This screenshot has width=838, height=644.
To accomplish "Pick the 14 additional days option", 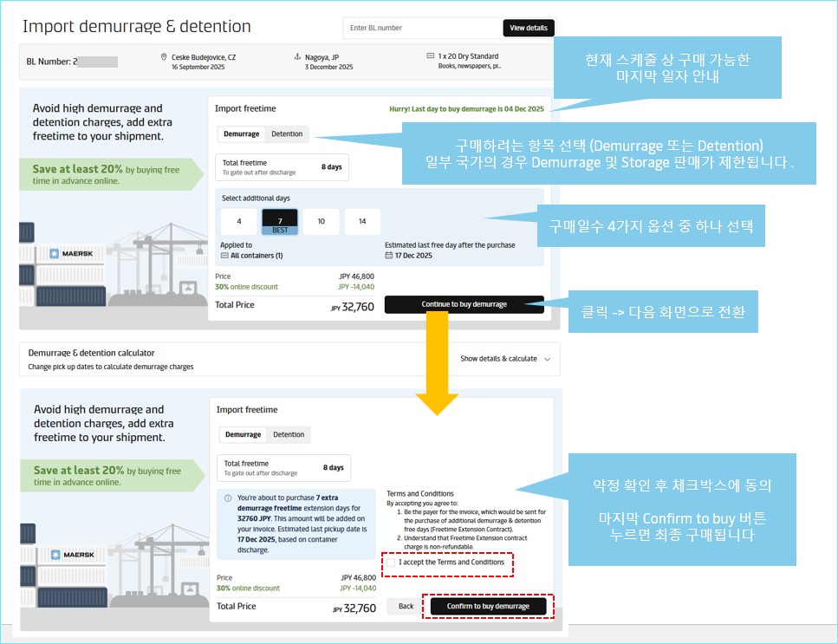I will tap(362, 221).
